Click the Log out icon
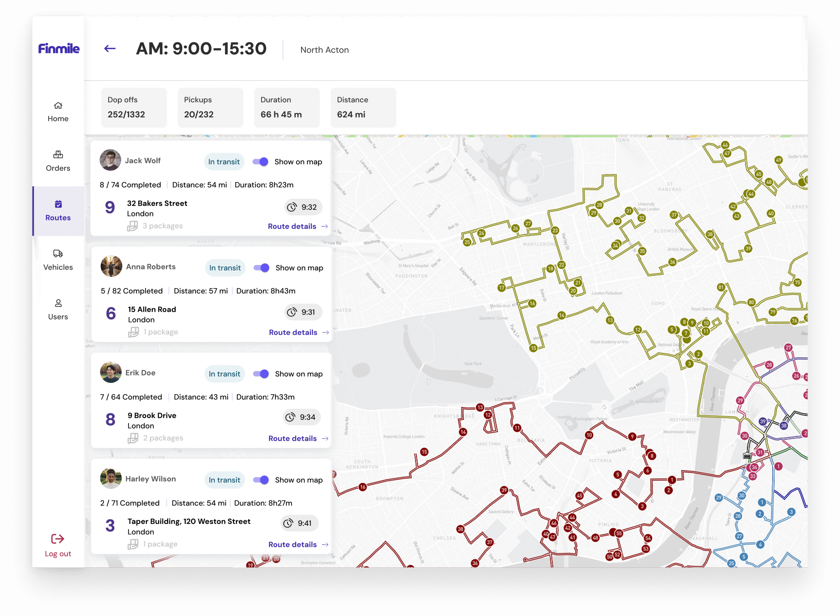The image size is (840, 616). coord(58,539)
